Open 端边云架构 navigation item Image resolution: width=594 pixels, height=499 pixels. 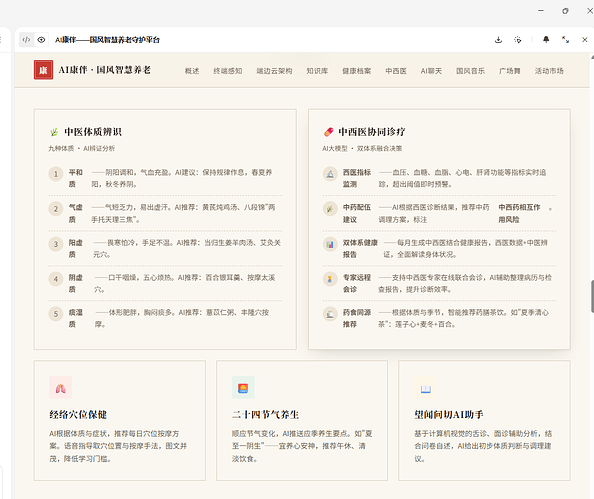274,71
